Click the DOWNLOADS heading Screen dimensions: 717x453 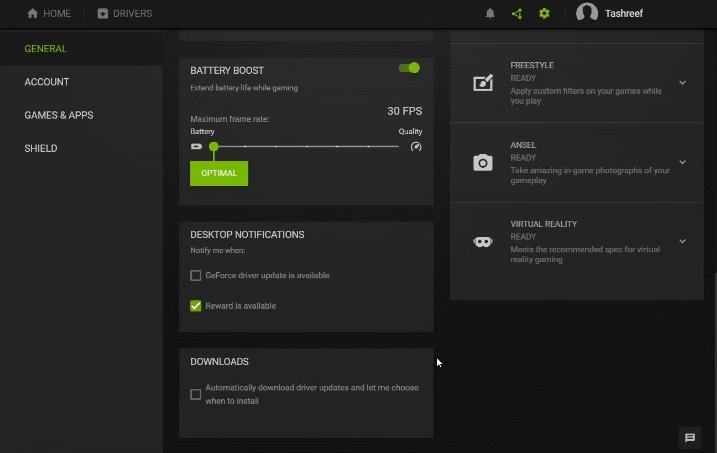[x=219, y=362]
